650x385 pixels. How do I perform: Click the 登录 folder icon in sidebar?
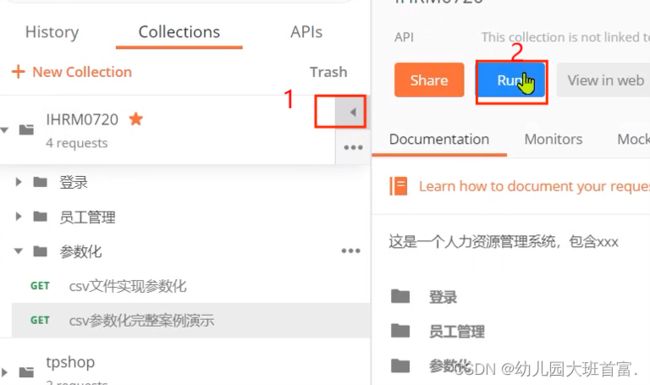40,182
